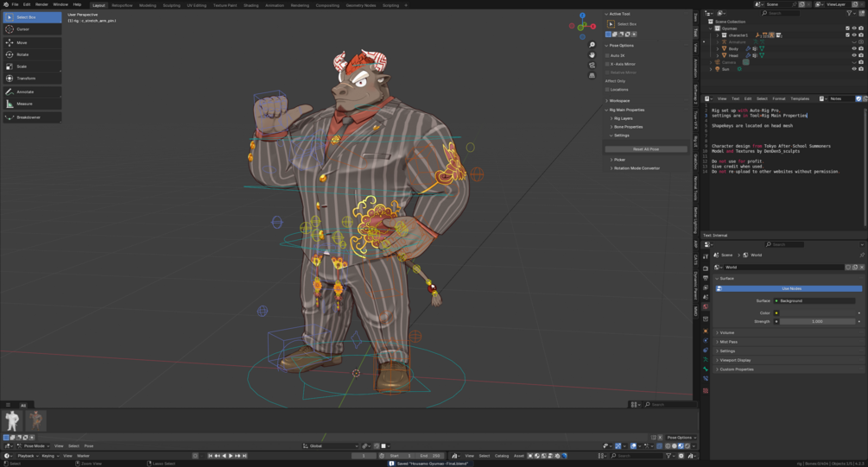Click the Select Box tool

tap(32, 17)
